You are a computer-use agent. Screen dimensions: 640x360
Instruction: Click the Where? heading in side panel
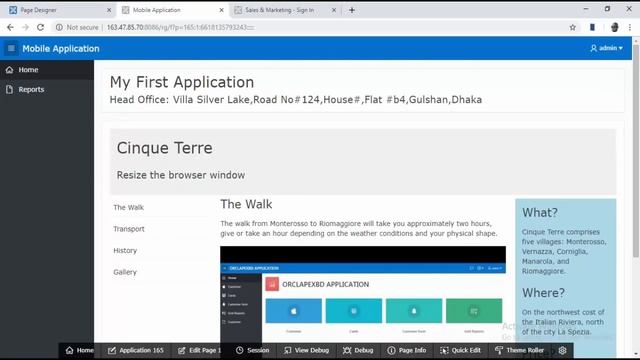pyautogui.click(x=543, y=293)
